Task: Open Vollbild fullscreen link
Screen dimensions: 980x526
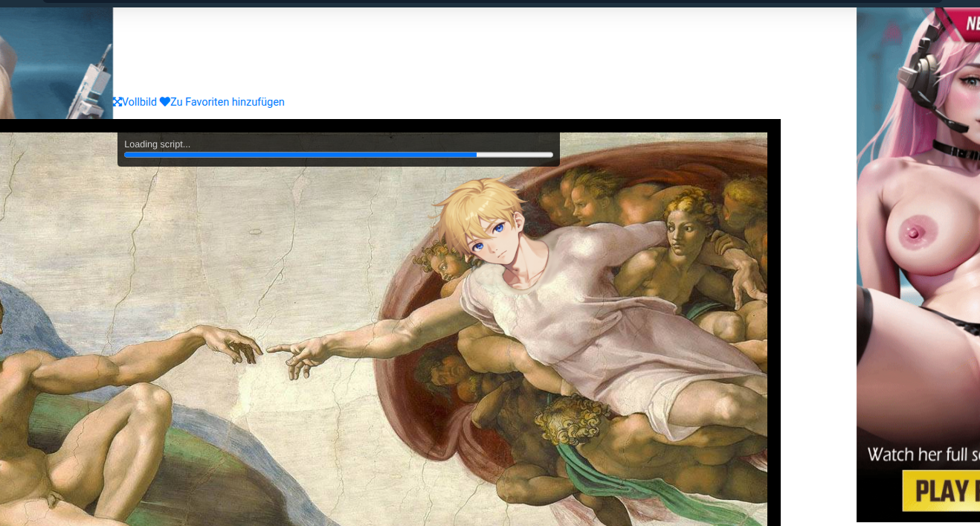Action: pyautogui.click(x=135, y=102)
